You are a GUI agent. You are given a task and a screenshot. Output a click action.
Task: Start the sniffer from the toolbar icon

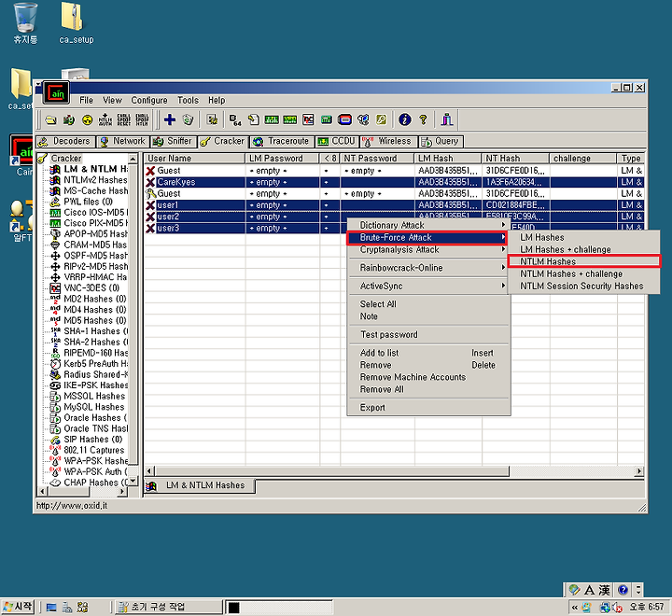(x=68, y=119)
